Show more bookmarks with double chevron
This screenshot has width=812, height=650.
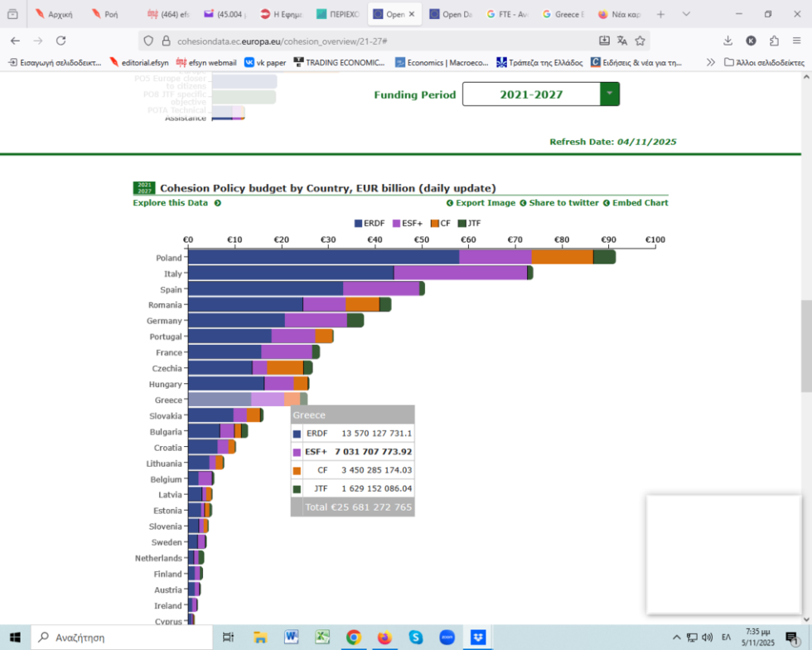[x=711, y=62]
